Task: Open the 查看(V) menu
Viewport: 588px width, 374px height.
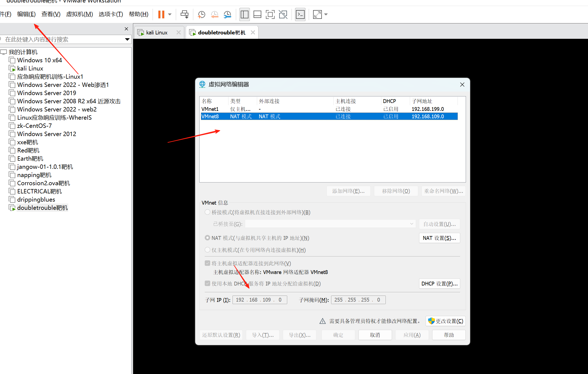Action: (x=51, y=14)
